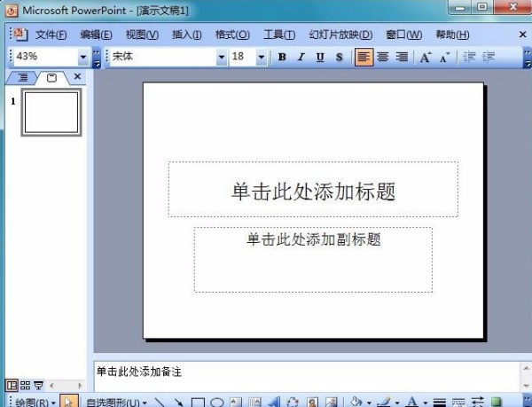532x407 pixels.
Task: Open the dash style options
Action: (x=458, y=403)
